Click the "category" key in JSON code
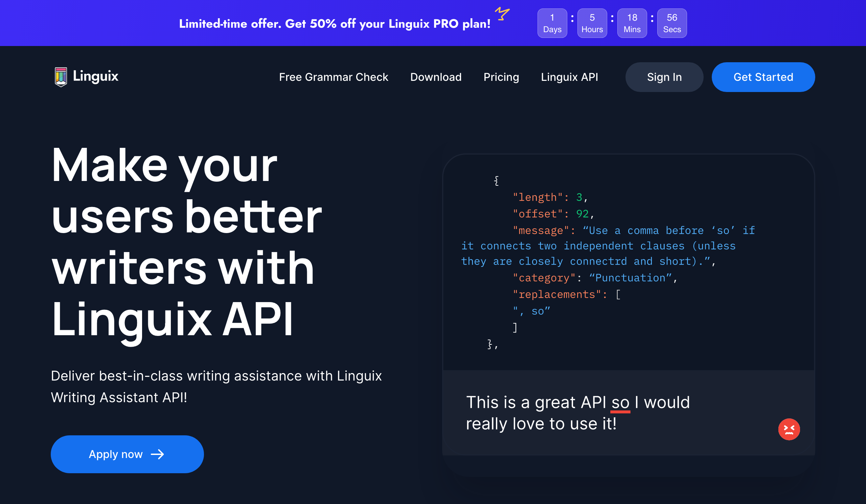Viewport: 866px width, 504px height. [x=544, y=278]
